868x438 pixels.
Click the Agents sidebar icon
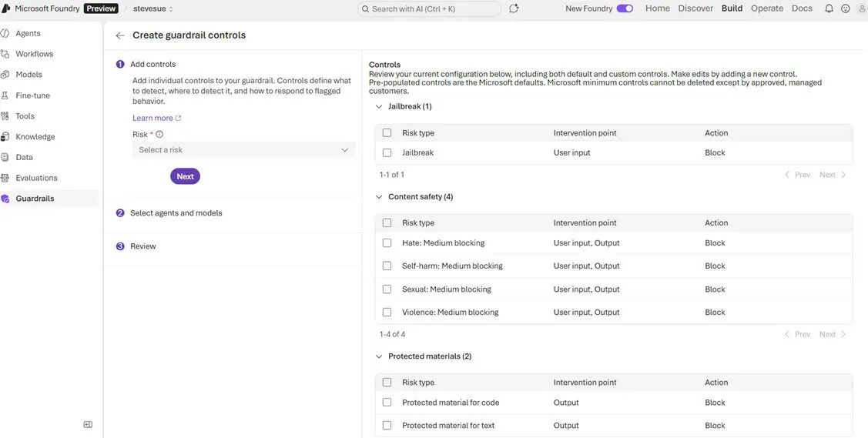click(x=5, y=33)
